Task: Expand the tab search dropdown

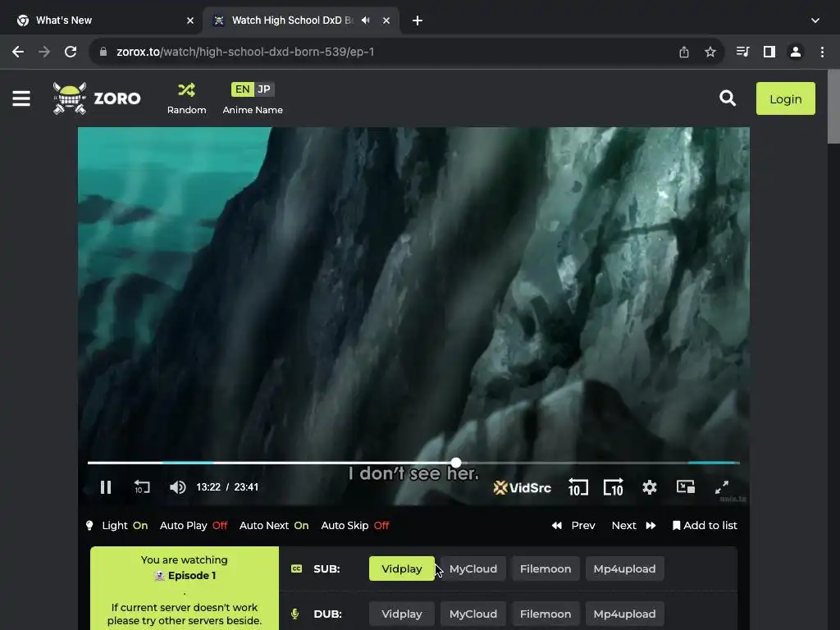Action: pos(815,21)
